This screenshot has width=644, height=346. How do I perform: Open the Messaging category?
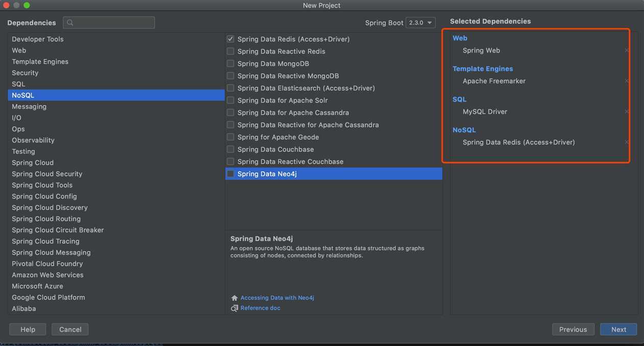pyautogui.click(x=116, y=107)
